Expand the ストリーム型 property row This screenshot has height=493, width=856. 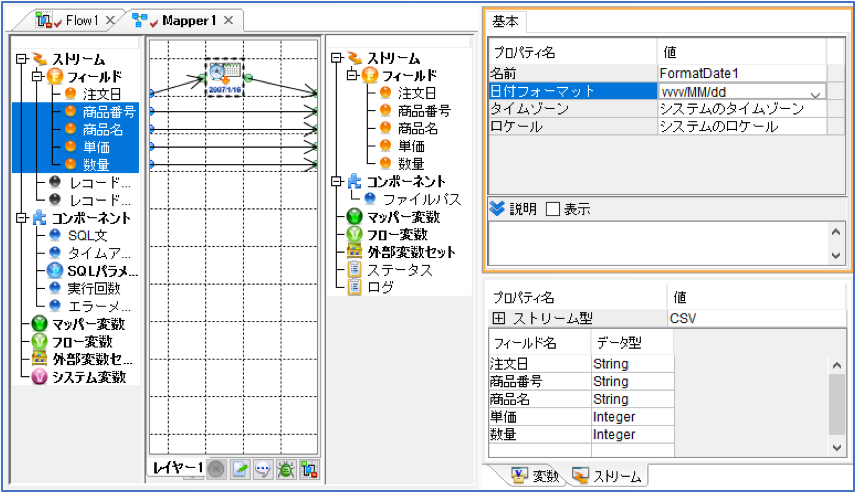point(498,318)
